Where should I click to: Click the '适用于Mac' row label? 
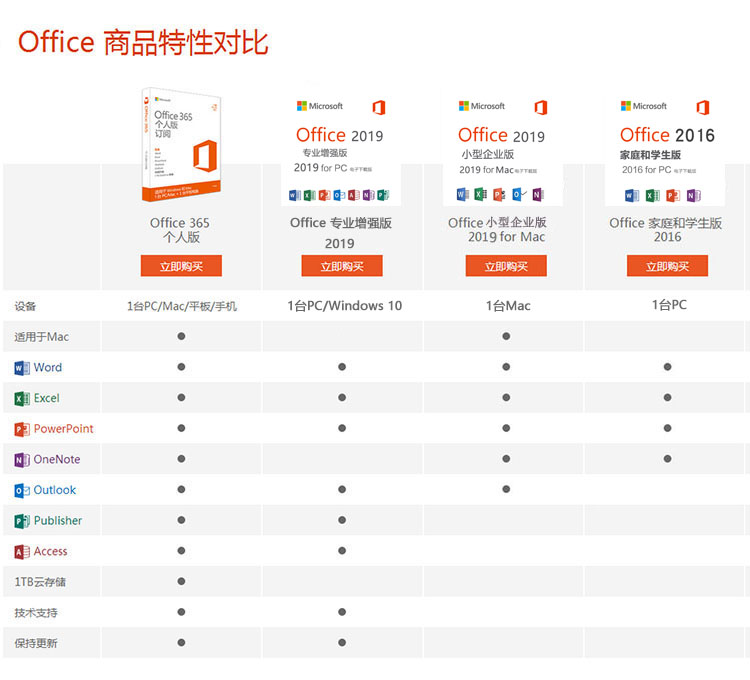coord(42,337)
